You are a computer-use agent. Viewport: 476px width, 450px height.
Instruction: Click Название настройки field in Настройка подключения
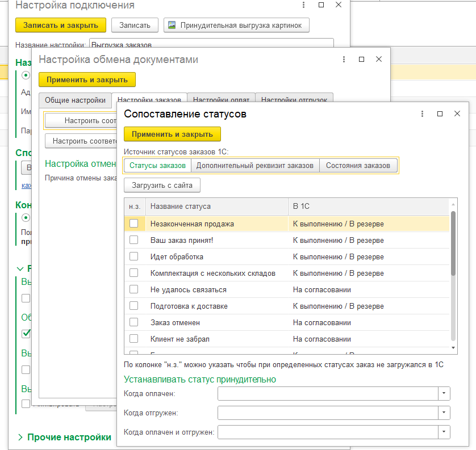pos(211,43)
